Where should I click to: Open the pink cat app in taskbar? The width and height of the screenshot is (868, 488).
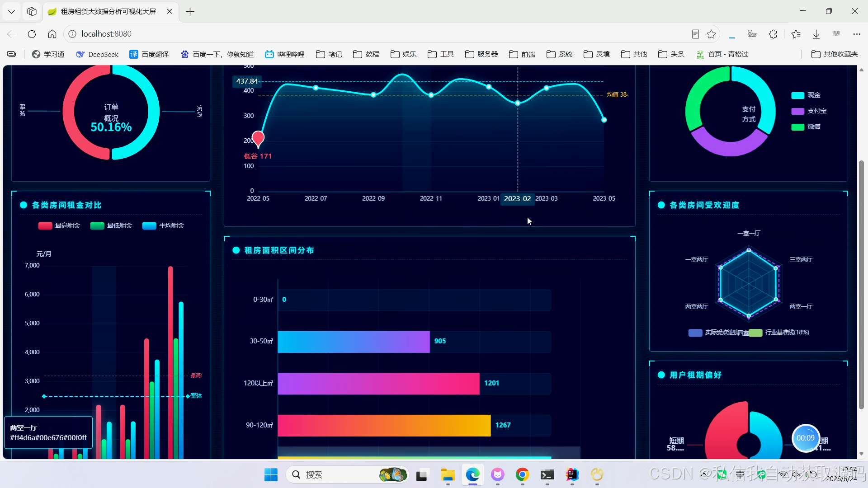[x=497, y=474]
